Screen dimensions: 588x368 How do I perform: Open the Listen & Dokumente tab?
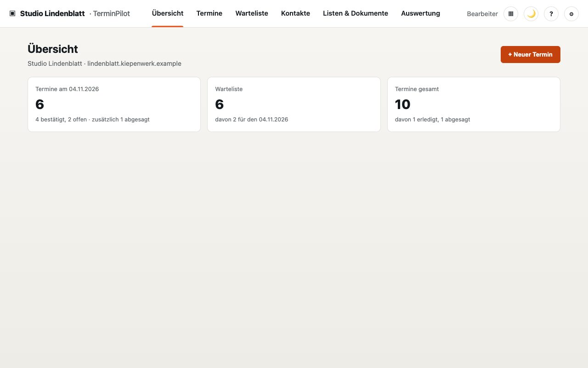click(356, 13)
